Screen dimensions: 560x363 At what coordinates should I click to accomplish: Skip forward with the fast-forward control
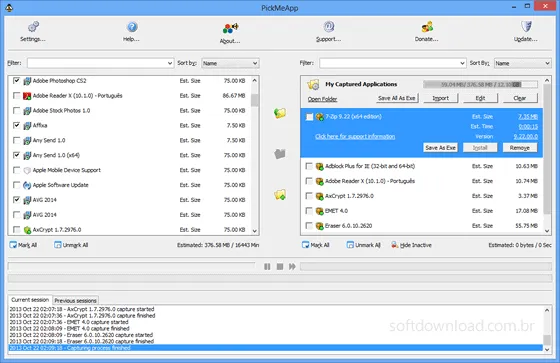click(292, 267)
